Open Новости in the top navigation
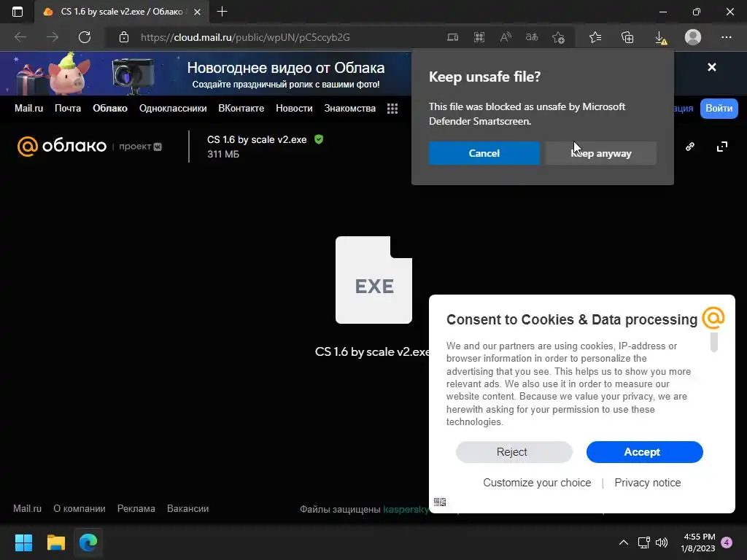This screenshot has width=747, height=560. [294, 108]
